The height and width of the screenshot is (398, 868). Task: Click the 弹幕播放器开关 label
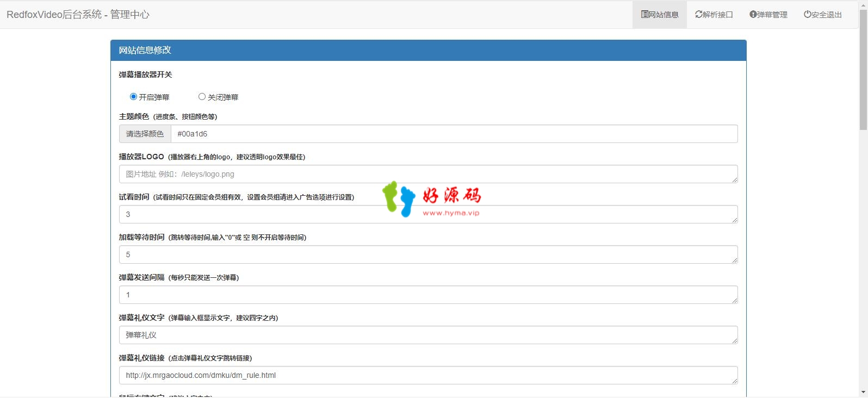[x=146, y=74]
